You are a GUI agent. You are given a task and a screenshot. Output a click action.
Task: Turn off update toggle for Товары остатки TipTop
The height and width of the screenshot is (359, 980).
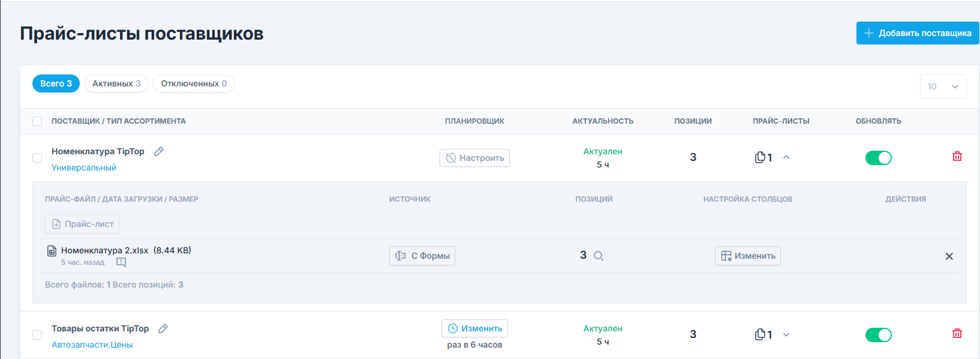click(878, 335)
